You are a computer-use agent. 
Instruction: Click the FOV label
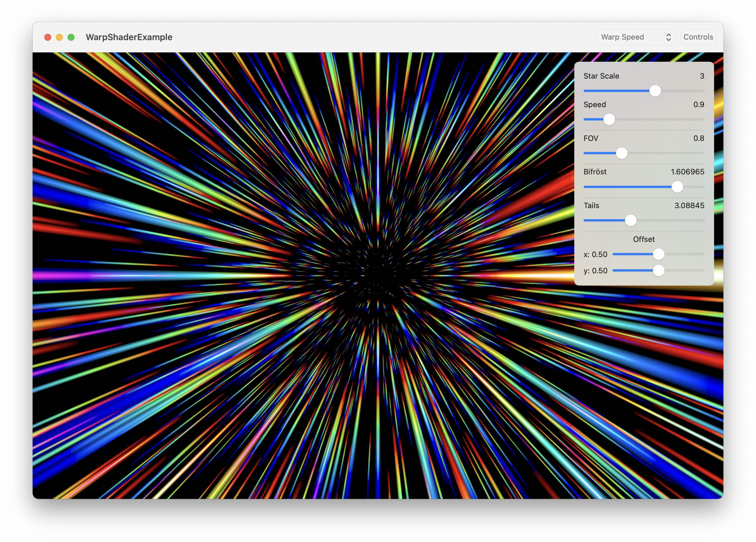pos(591,138)
